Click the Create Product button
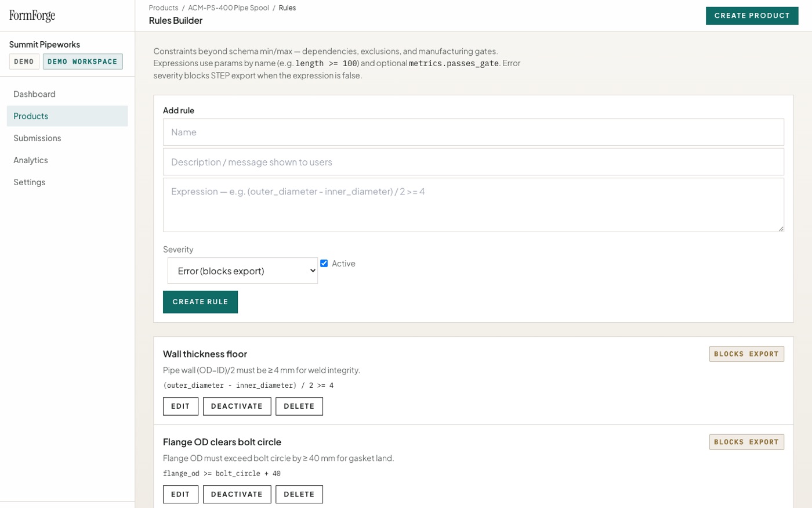 coord(752,16)
